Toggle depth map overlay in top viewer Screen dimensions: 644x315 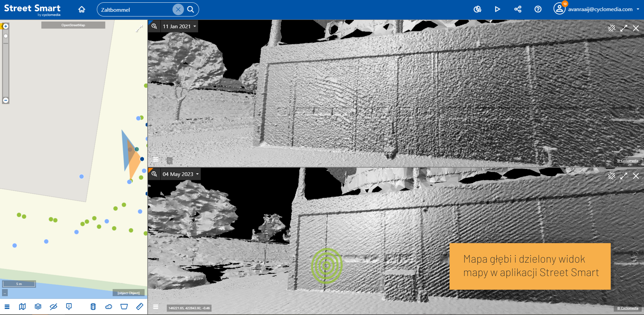click(x=611, y=28)
